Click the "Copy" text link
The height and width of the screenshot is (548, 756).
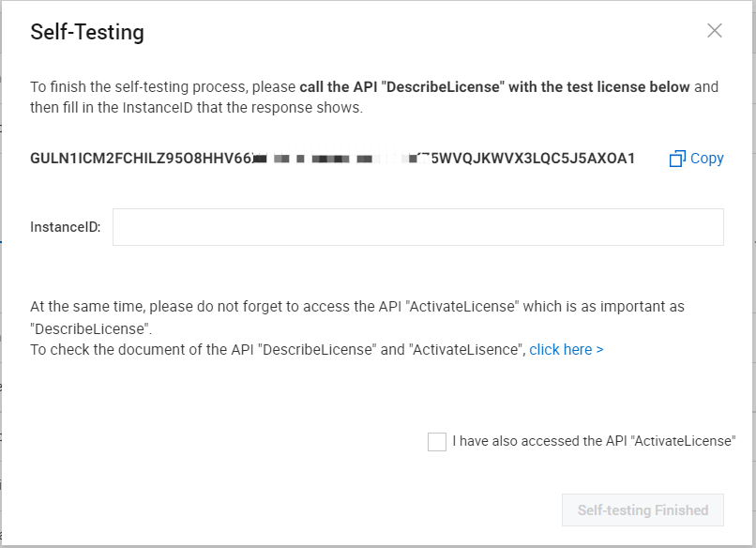[706, 159]
